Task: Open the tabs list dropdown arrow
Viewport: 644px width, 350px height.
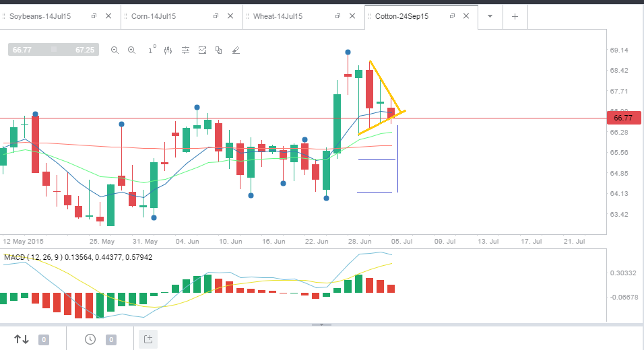Action: (x=490, y=16)
